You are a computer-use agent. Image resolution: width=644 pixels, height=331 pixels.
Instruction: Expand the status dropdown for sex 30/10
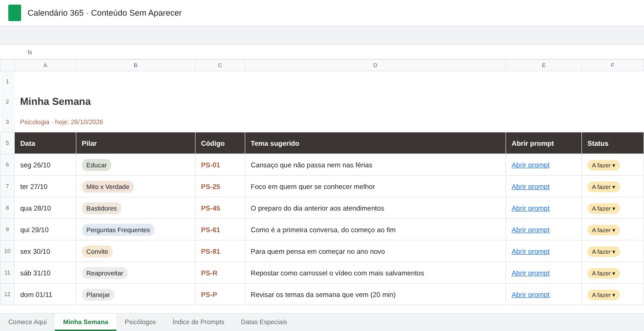click(604, 251)
